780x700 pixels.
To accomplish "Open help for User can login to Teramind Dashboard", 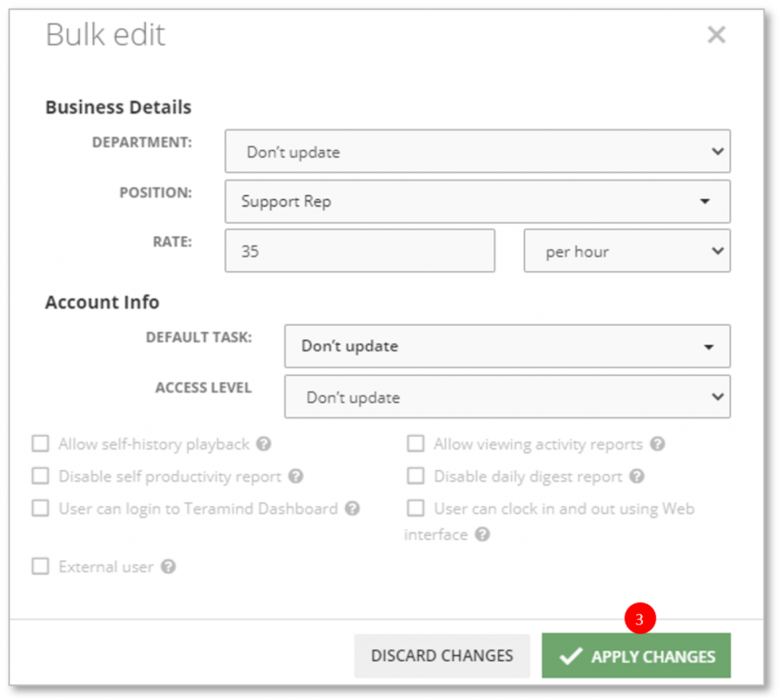I will pyautogui.click(x=353, y=509).
